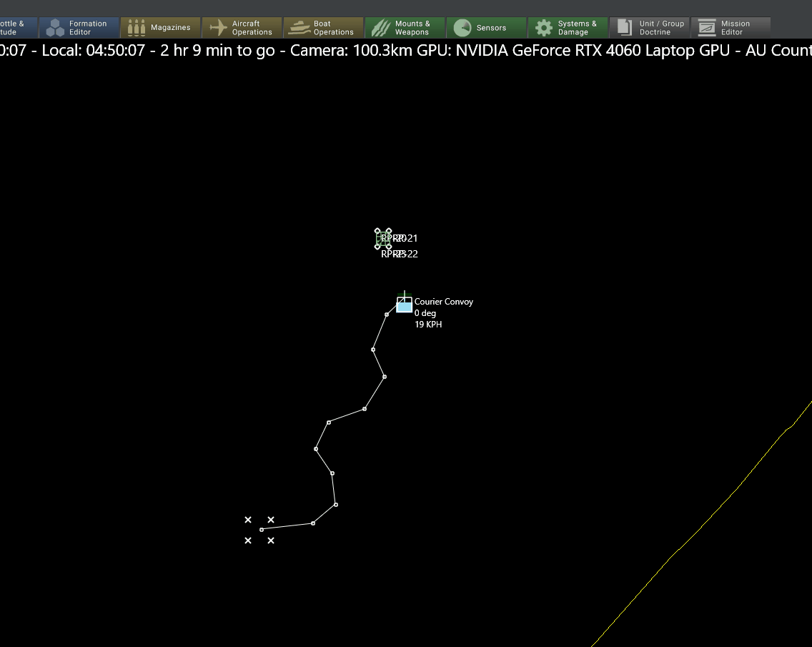Select the final waypoint at path's end
Screen dimensions: 812x647
tap(262, 530)
